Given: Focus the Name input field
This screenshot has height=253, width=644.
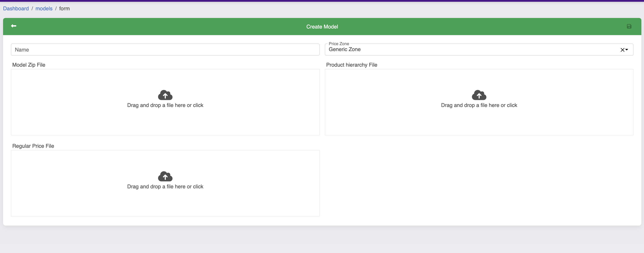Looking at the screenshot, I should coord(165,50).
